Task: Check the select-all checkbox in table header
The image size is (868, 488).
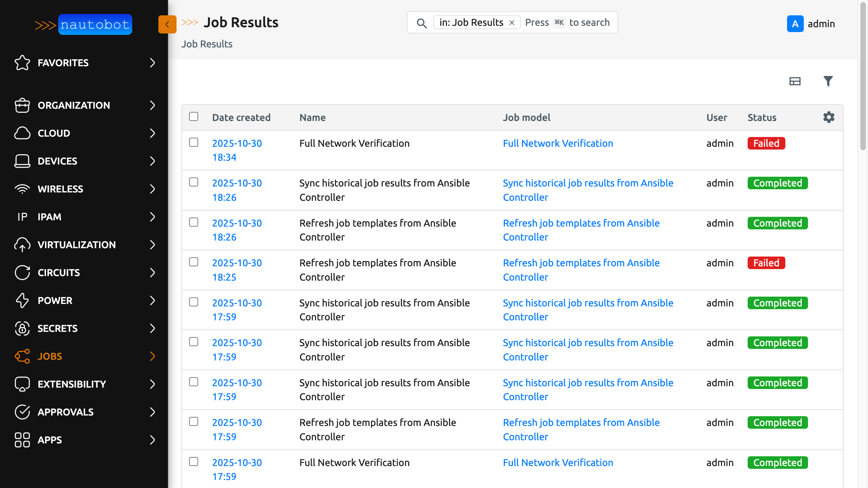Action: pos(194,116)
